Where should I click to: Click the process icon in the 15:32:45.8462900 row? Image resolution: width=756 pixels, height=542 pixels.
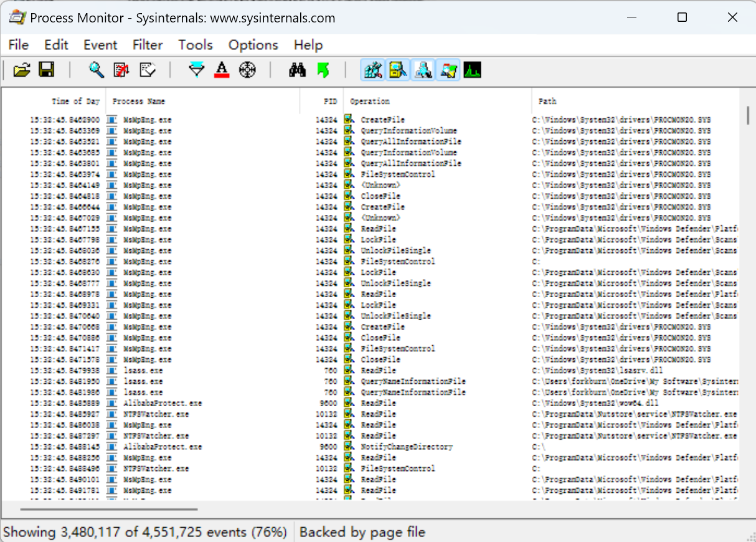click(112, 120)
